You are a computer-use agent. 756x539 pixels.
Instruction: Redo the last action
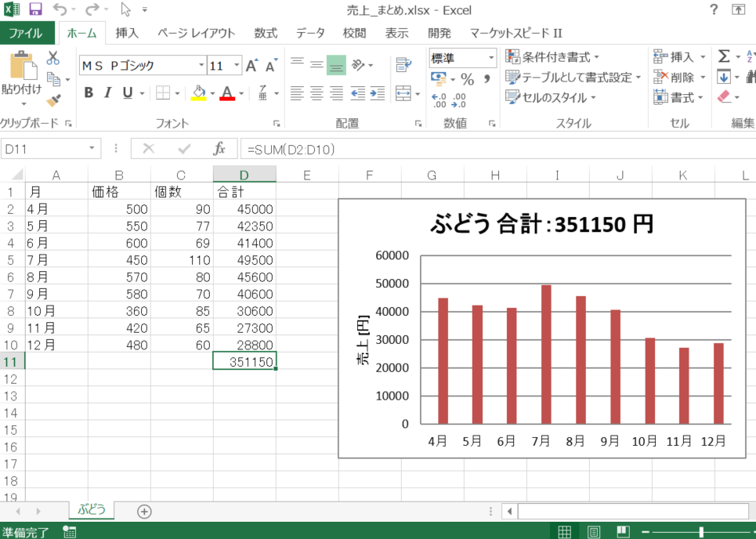pos(92,9)
